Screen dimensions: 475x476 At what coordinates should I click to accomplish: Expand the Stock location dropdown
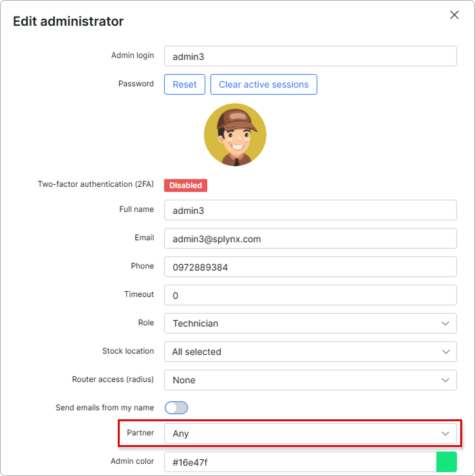point(310,352)
